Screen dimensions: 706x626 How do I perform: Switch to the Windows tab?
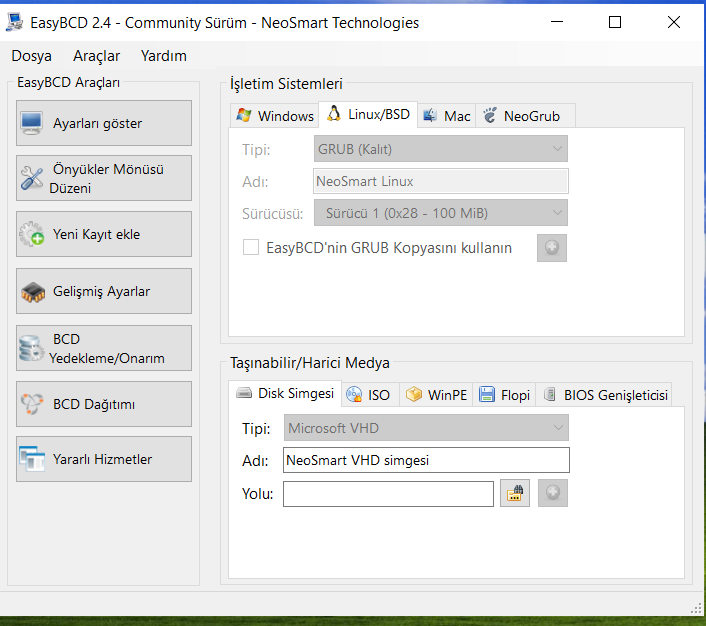click(x=275, y=116)
